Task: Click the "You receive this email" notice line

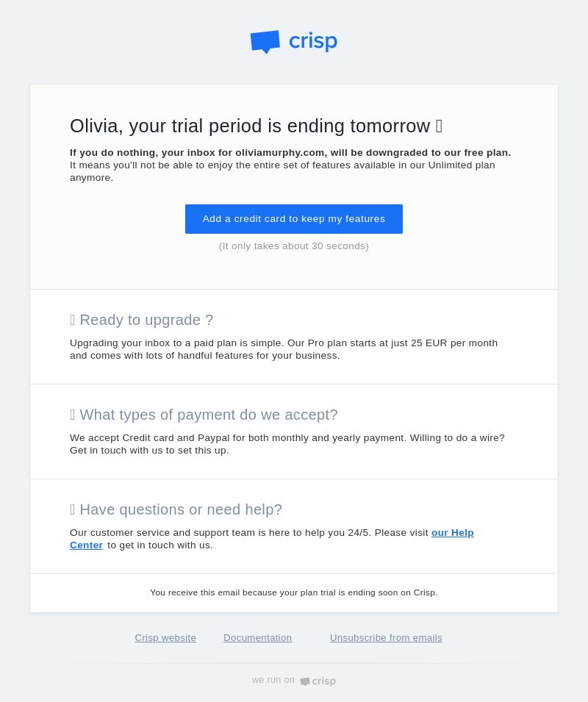Action: click(294, 592)
